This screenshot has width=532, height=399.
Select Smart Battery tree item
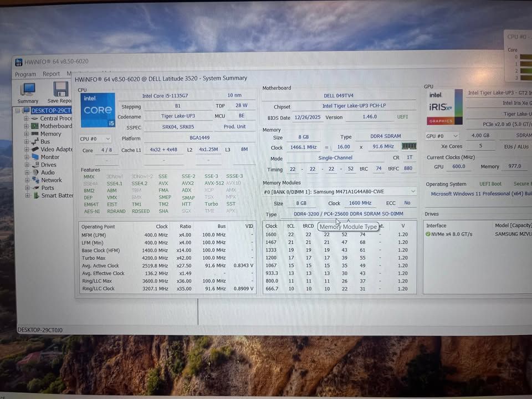[57, 196]
